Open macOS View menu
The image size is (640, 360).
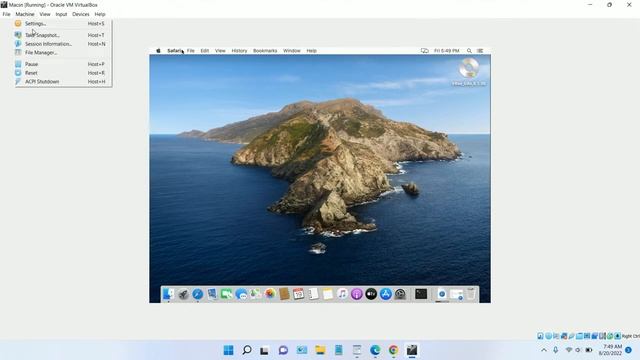[x=220, y=51]
